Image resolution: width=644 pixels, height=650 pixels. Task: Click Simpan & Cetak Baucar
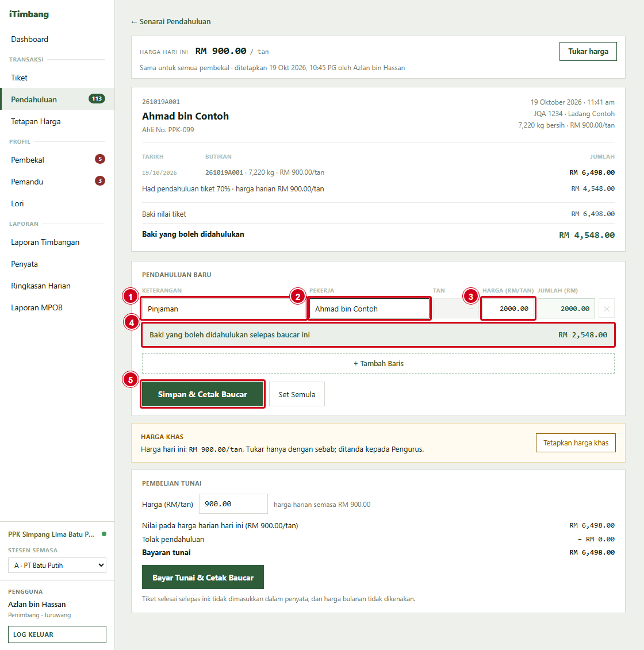tap(202, 394)
